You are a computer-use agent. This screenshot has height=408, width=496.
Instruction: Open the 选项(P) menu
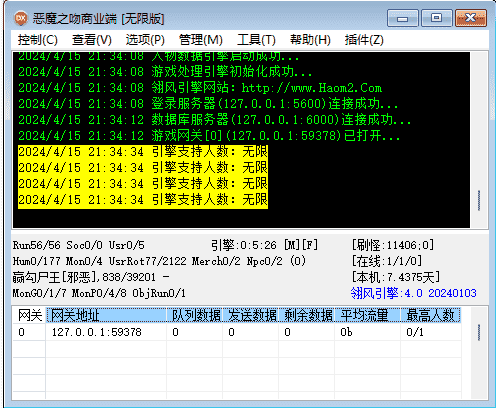[x=145, y=40]
